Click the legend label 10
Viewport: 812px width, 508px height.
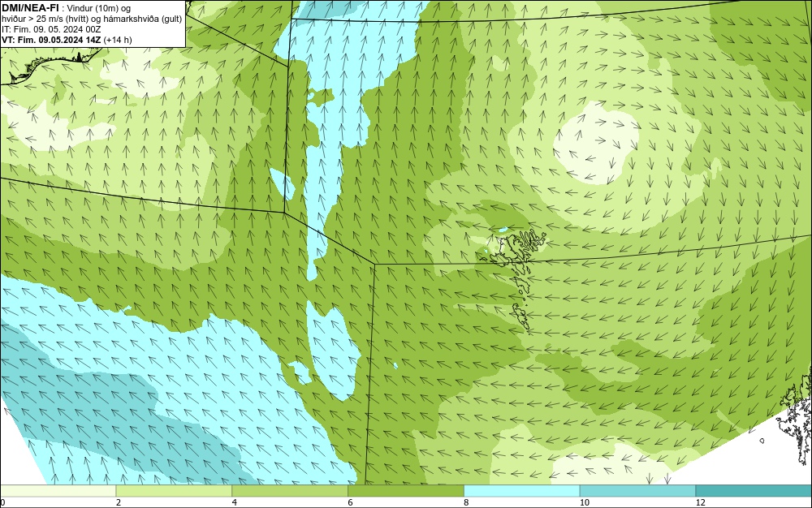tap(584, 502)
